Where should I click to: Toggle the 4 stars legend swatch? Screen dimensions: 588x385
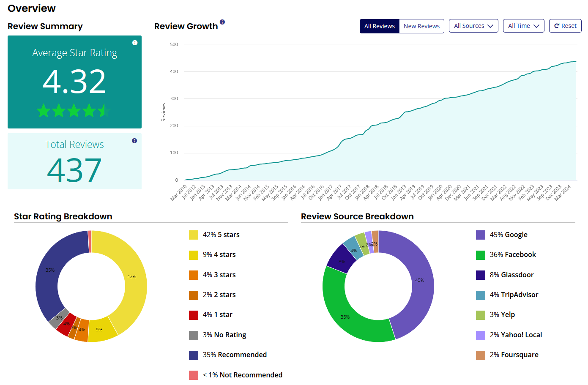tap(194, 255)
